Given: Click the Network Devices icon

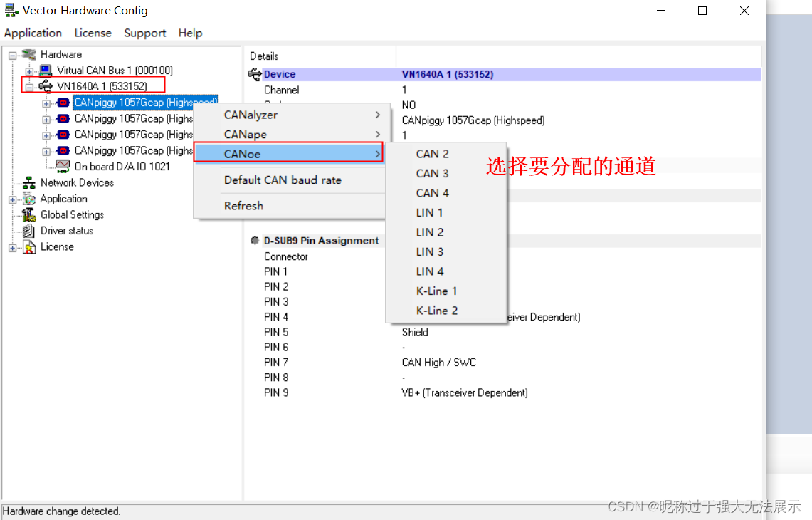Looking at the screenshot, I should coord(29,182).
